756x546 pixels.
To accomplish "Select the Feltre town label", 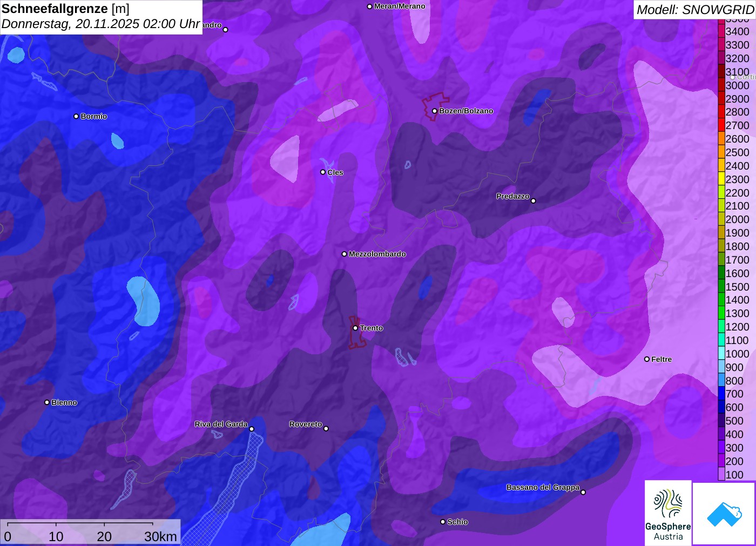I will (x=661, y=359).
